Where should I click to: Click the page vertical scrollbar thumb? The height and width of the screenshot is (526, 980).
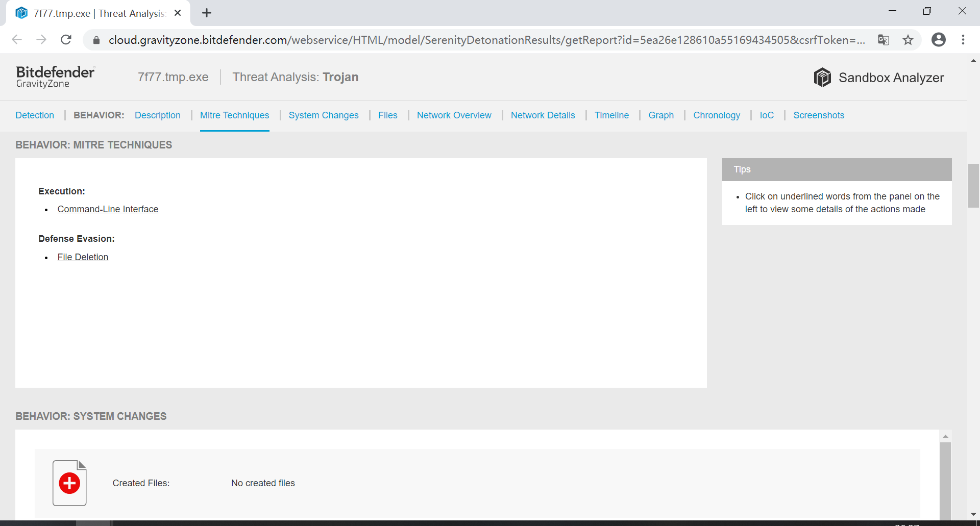point(973,186)
